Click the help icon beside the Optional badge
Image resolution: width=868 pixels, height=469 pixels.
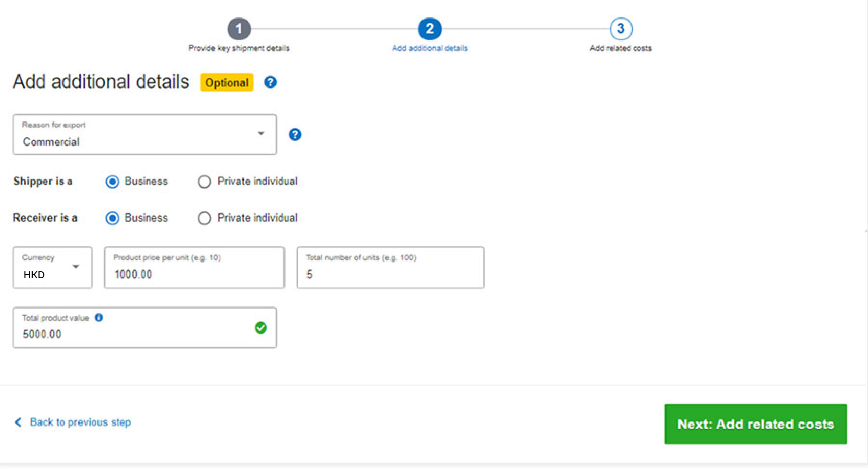pyautogui.click(x=270, y=82)
